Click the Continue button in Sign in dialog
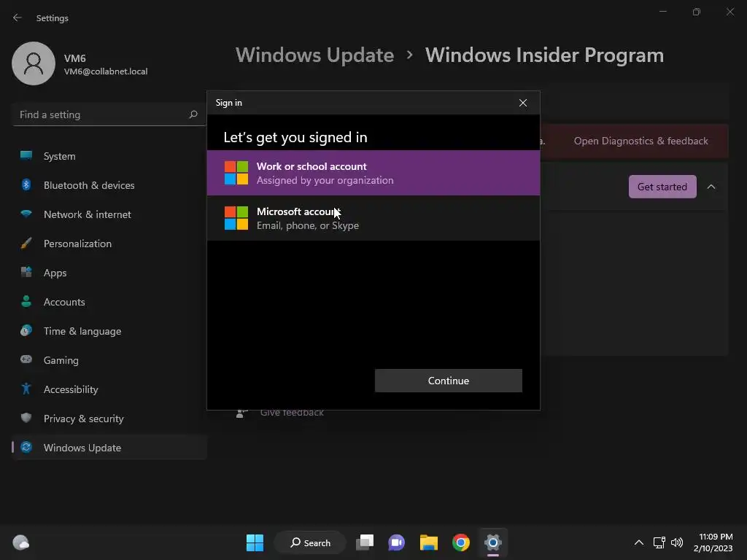The image size is (747, 560). tap(449, 381)
